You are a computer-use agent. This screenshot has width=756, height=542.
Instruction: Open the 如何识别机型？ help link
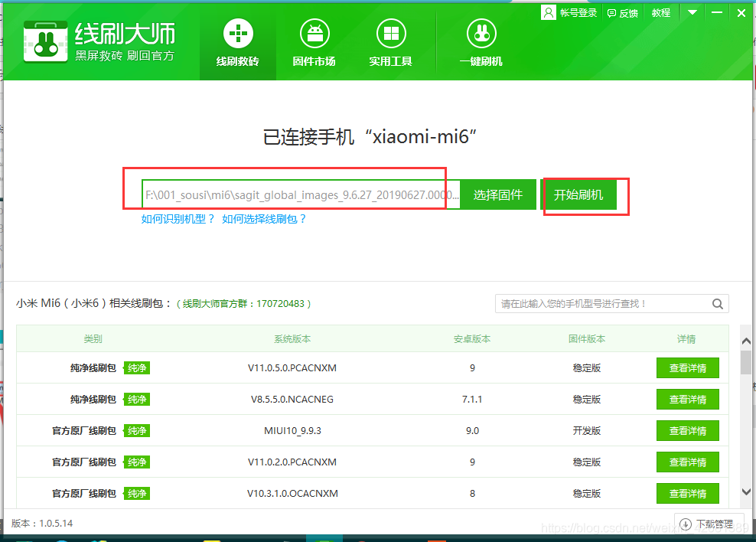[178, 219]
